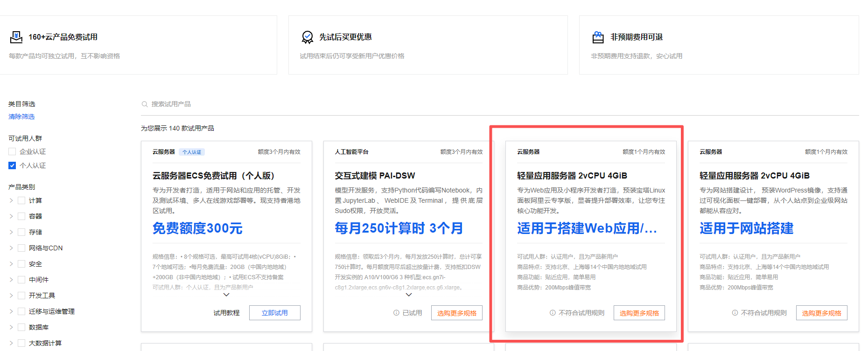Check the 容器 category box
Screen dimensions: 868x351
point(21,216)
